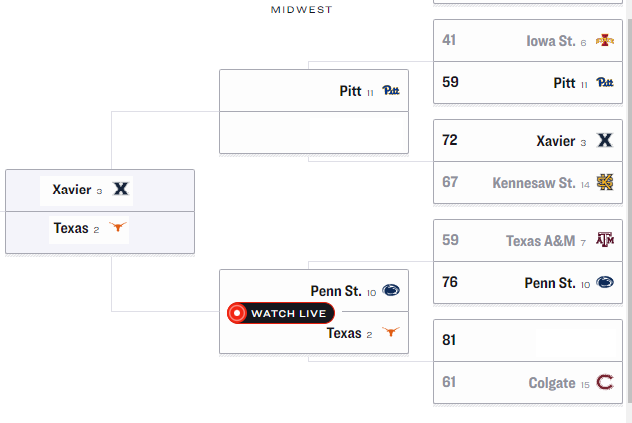Click the Penn St. logo in second-round matchup

point(390,291)
